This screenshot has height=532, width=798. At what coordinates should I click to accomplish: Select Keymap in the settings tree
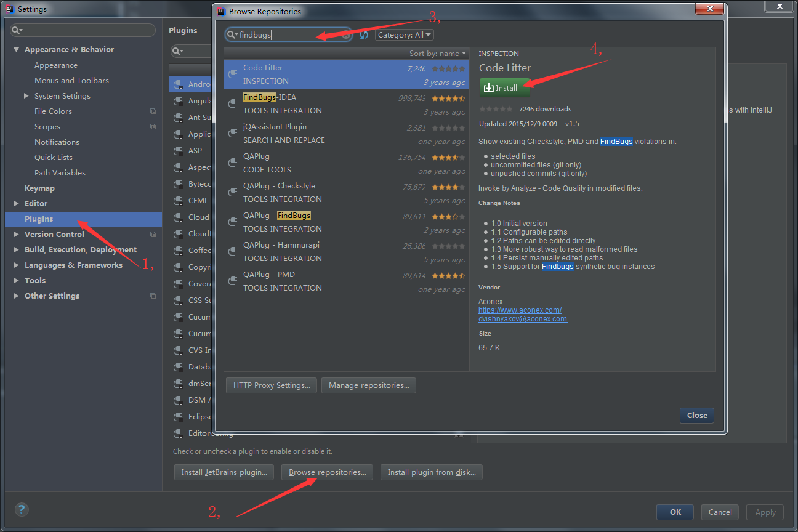39,188
